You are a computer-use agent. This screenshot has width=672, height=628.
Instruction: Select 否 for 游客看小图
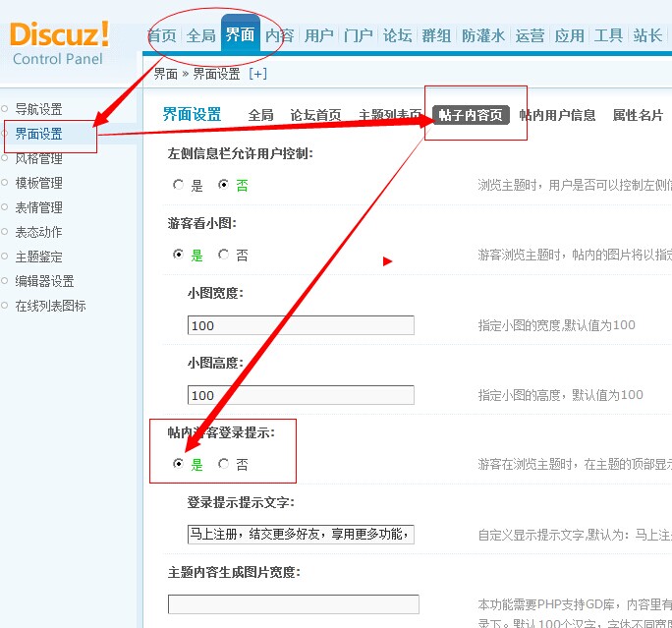click(x=223, y=255)
